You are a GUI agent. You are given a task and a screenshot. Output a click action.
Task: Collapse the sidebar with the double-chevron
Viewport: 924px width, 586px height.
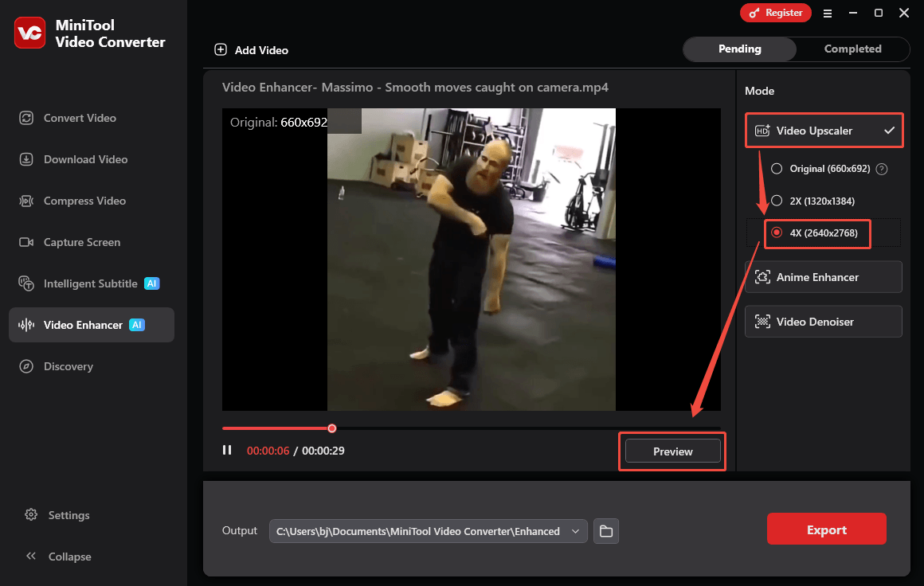(x=31, y=556)
